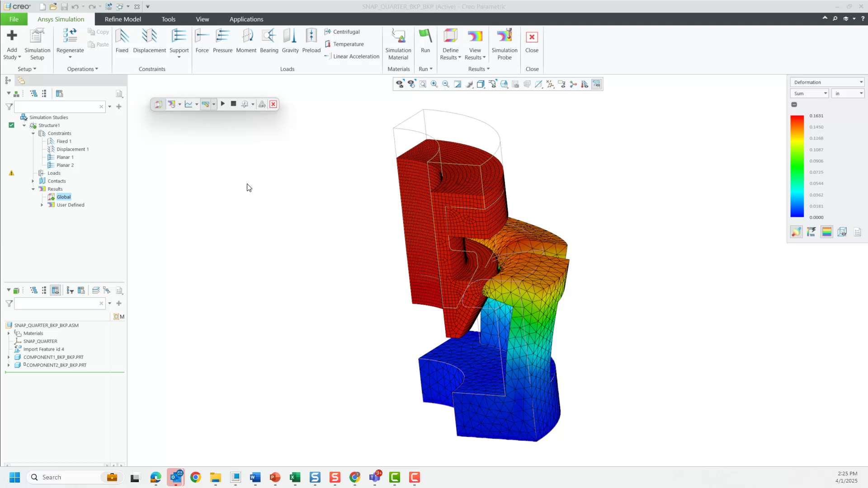Add a Bearing load
Image resolution: width=868 pixels, height=488 pixels.
tap(269, 41)
